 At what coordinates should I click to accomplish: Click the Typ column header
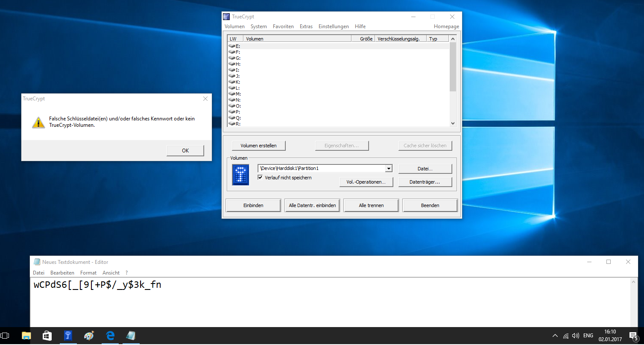(438, 39)
